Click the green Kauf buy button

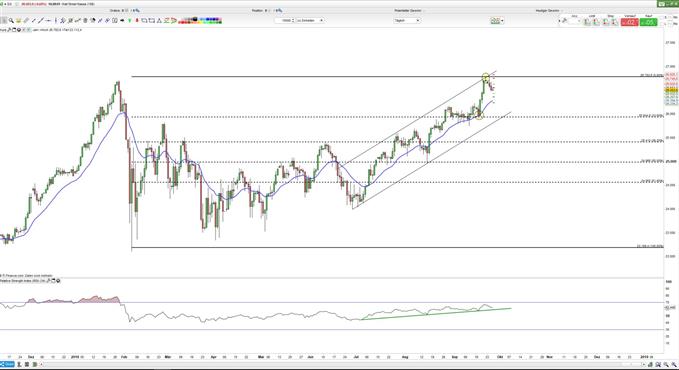point(649,22)
